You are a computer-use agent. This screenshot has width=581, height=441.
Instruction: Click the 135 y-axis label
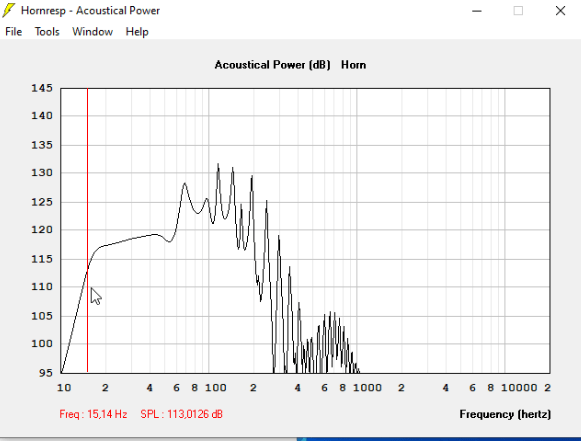(42, 145)
